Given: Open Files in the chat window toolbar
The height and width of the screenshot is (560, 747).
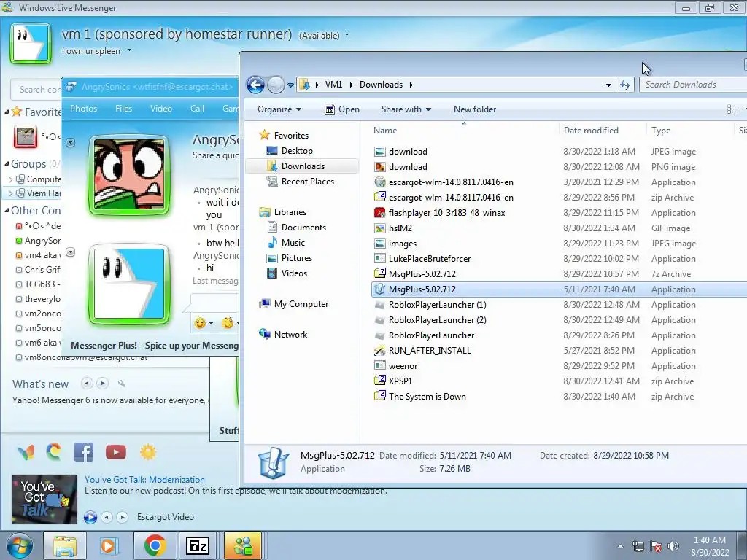Looking at the screenshot, I should point(123,109).
